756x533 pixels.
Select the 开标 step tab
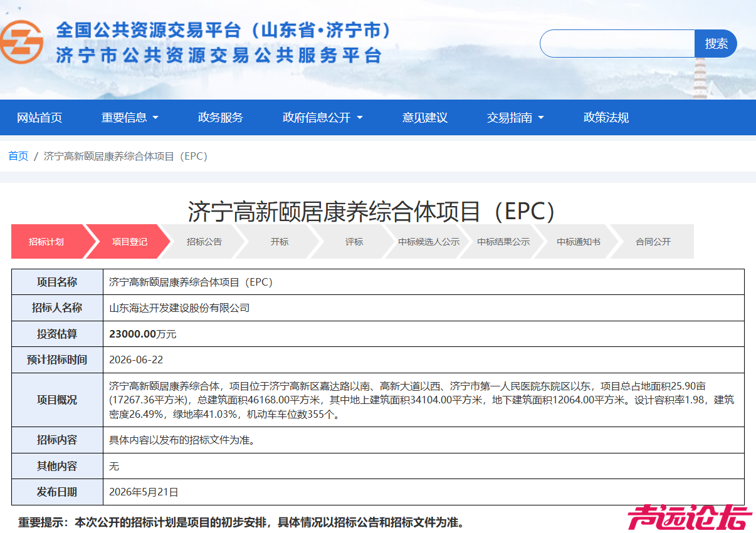(280, 242)
